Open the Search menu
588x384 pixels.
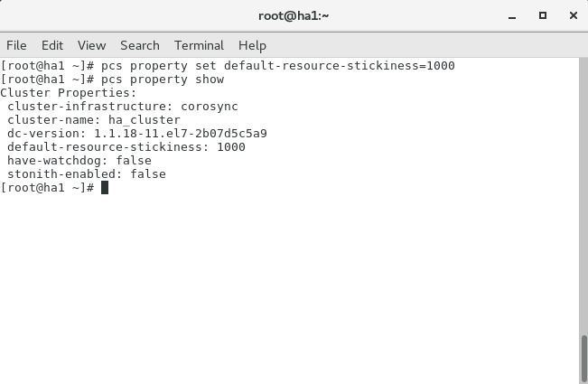[140, 45]
